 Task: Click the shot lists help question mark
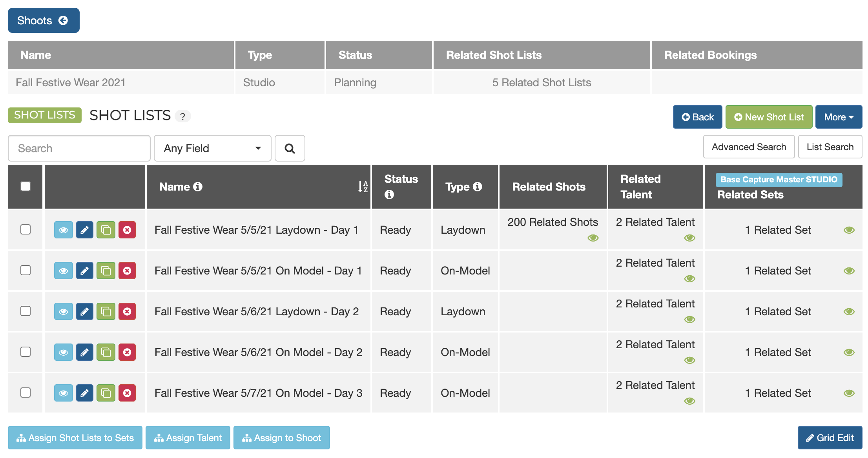point(182,116)
